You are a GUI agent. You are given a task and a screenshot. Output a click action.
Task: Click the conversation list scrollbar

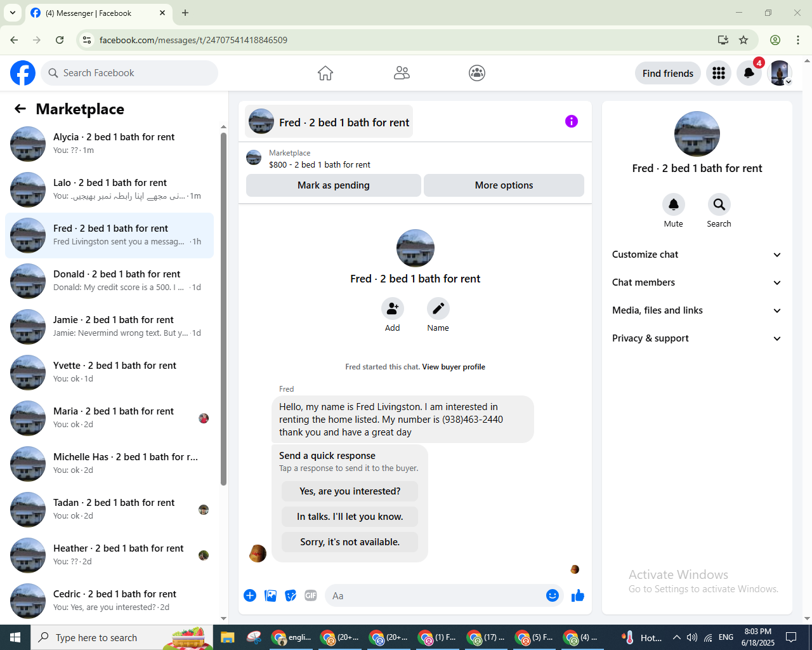pos(223,309)
